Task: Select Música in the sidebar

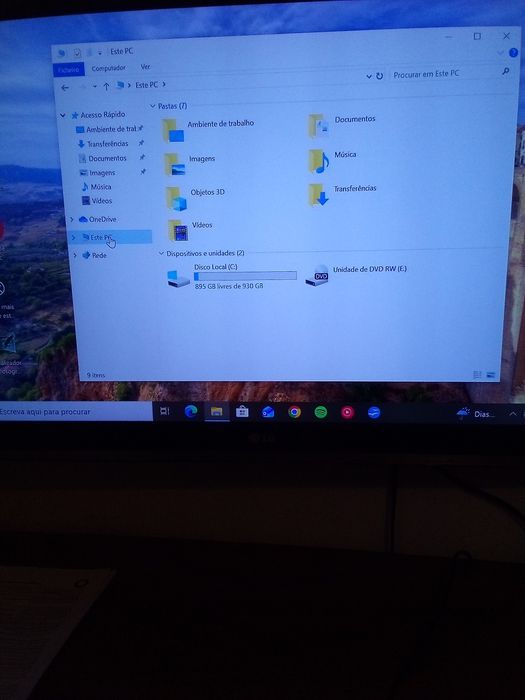Action: pyautogui.click(x=100, y=187)
